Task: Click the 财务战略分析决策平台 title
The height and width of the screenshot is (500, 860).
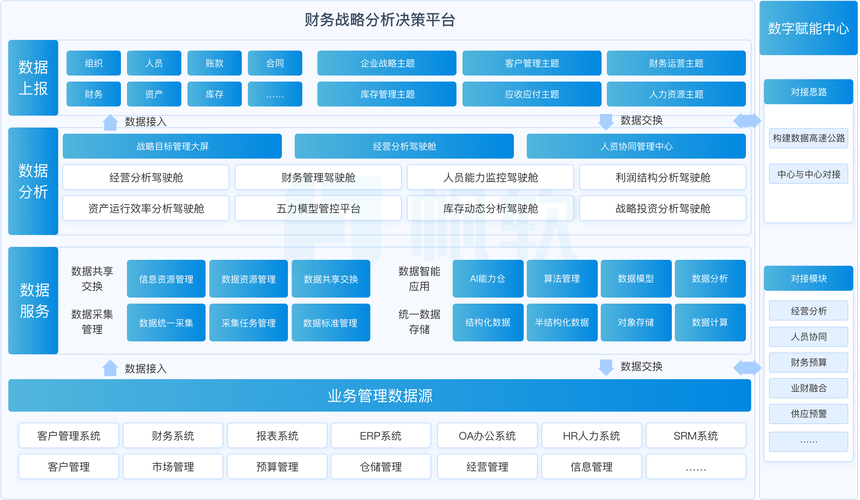Action: (x=380, y=20)
